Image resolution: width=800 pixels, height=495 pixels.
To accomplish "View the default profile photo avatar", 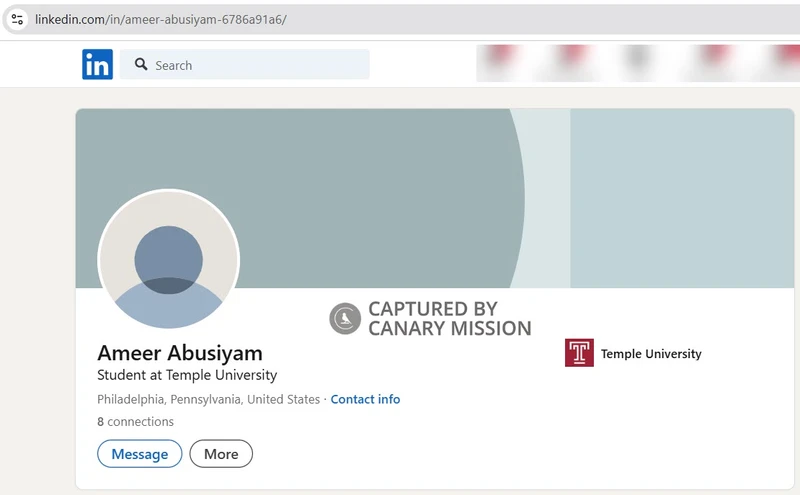I will [x=168, y=259].
